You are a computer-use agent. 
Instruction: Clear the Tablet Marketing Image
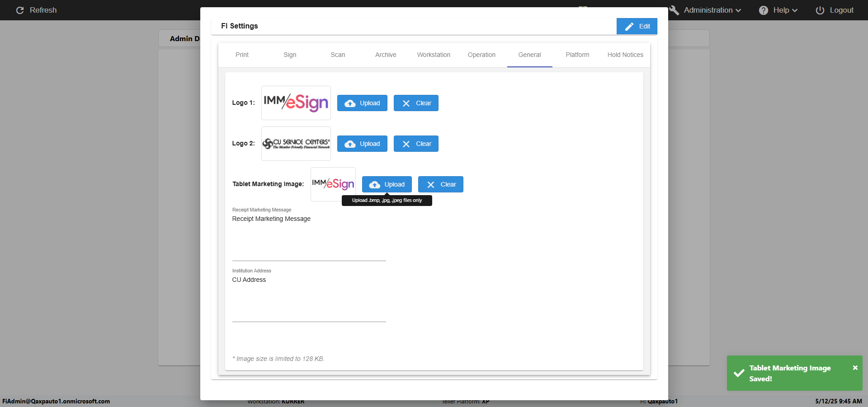pyautogui.click(x=441, y=184)
